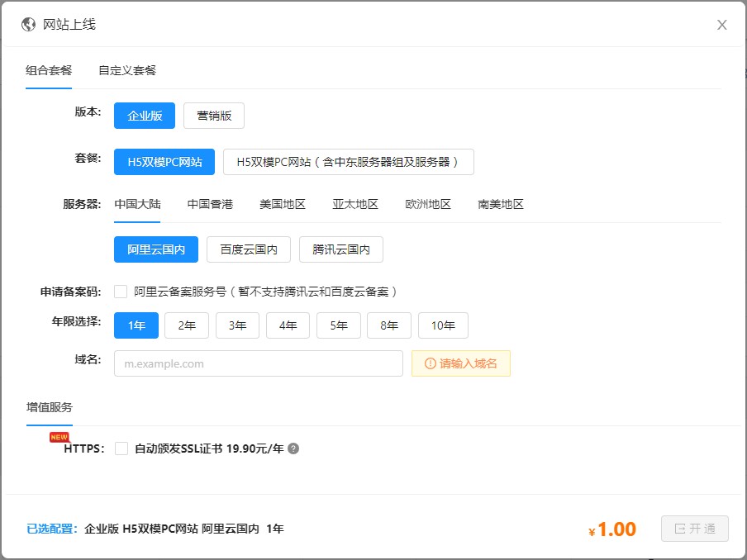
Task: Click the help question mark beside SSL certificate
Action: 293,449
